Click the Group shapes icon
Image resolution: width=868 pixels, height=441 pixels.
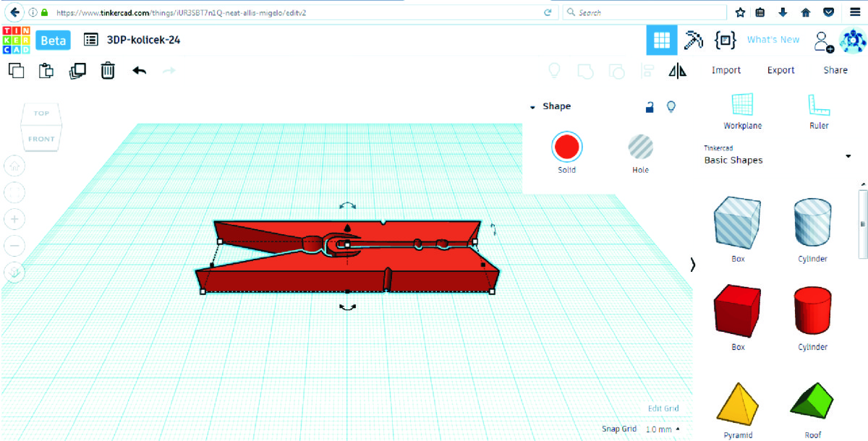pos(585,71)
